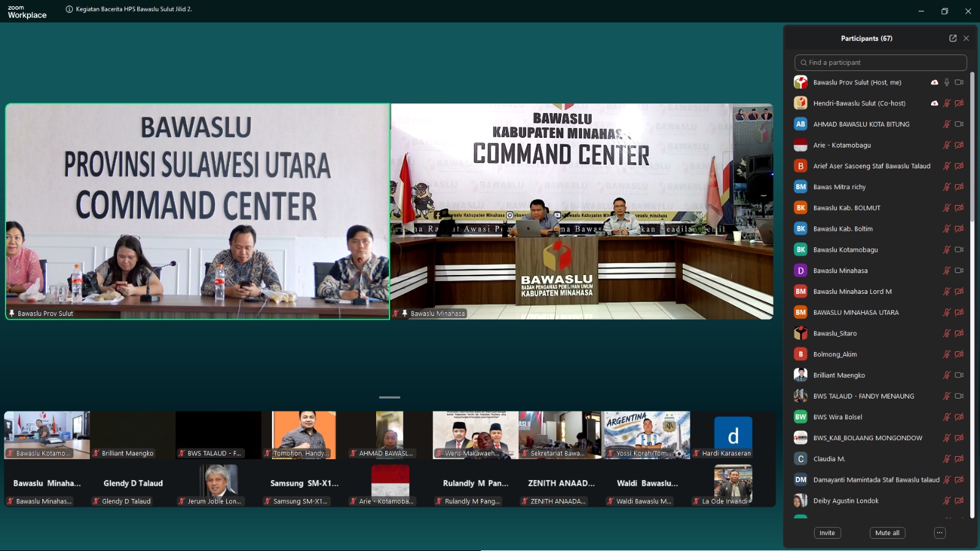Image resolution: width=980 pixels, height=551 pixels.
Task: Select Rulandly M Pang... participant tile
Action: pyautogui.click(x=476, y=483)
